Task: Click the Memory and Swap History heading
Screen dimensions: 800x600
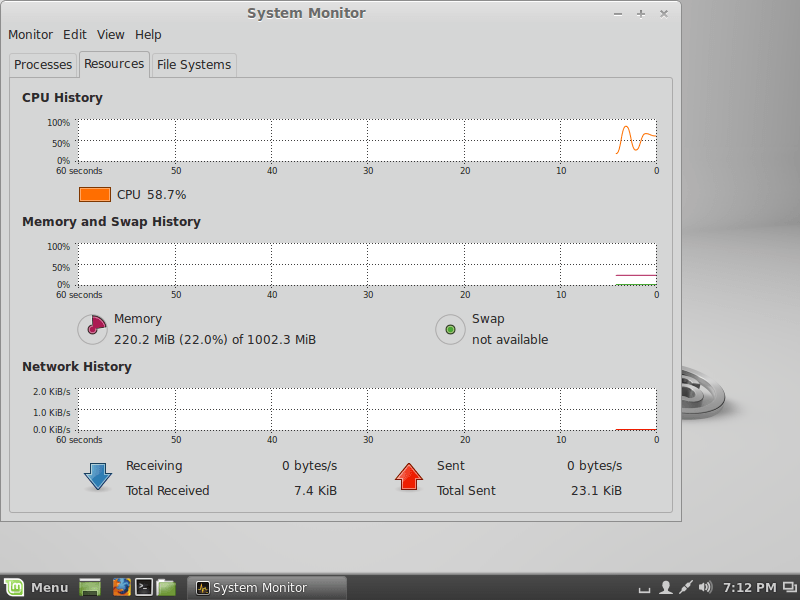Action: pyautogui.click(x=111, y=221)
